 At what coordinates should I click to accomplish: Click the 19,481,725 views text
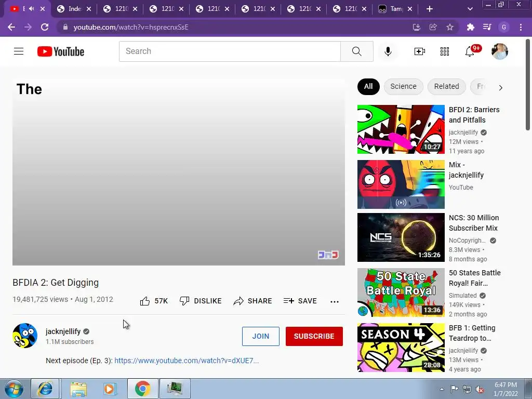pos(41,300)
